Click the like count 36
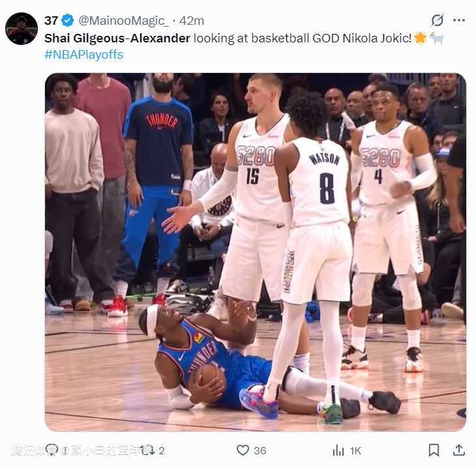476x466 pixels. pyautogui.click(x=260, y=450)
